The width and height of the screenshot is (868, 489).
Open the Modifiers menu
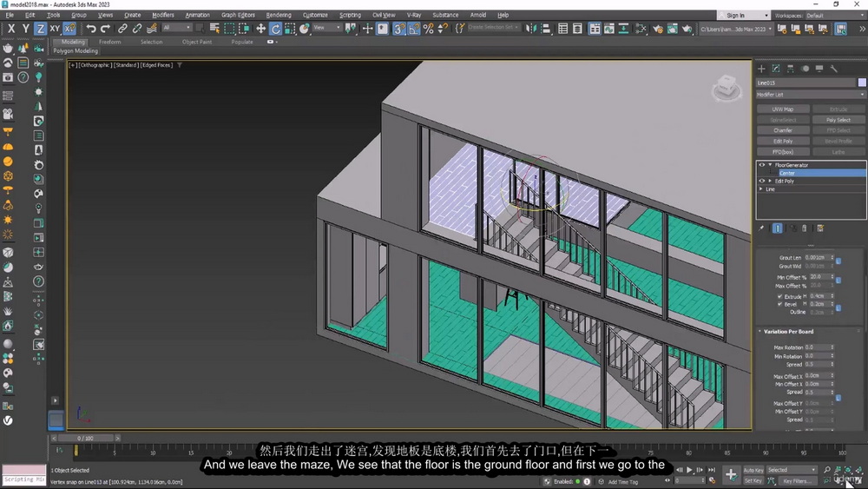pyautogui.click(x=163, y=15)
